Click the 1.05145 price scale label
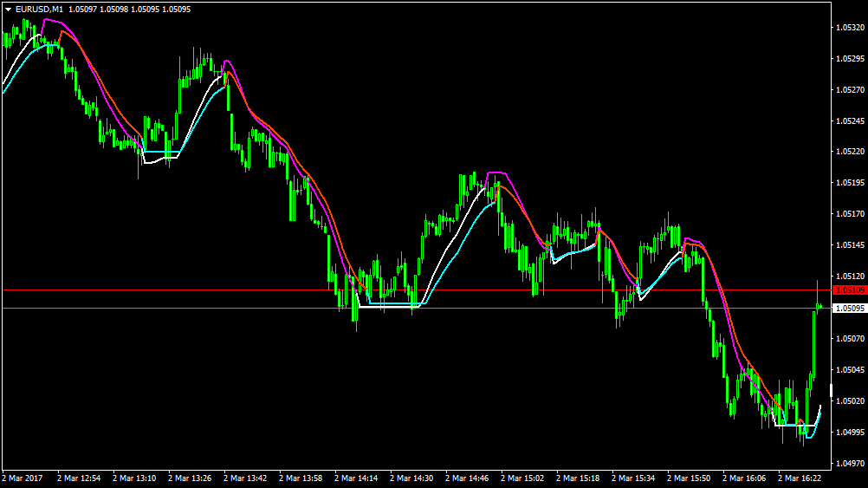This screenshot has width=868, height=488. pyautogui.click(x=851, y=244)
